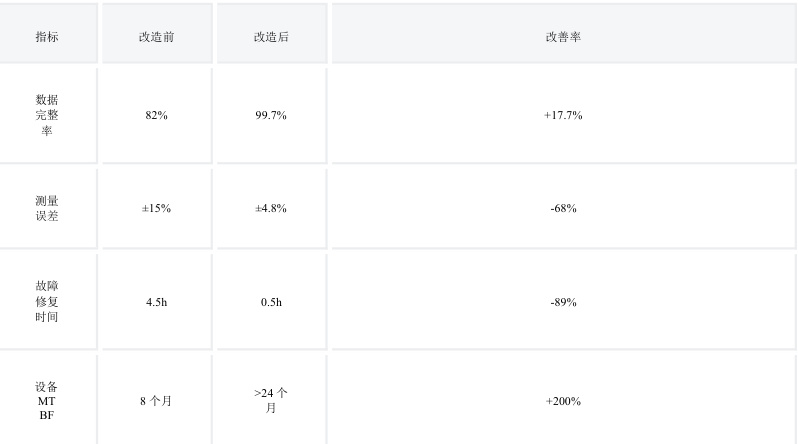Select the >24 个月 cell
Screen dimensions: 798x444
pyautogui.click(x=271, y=400)
